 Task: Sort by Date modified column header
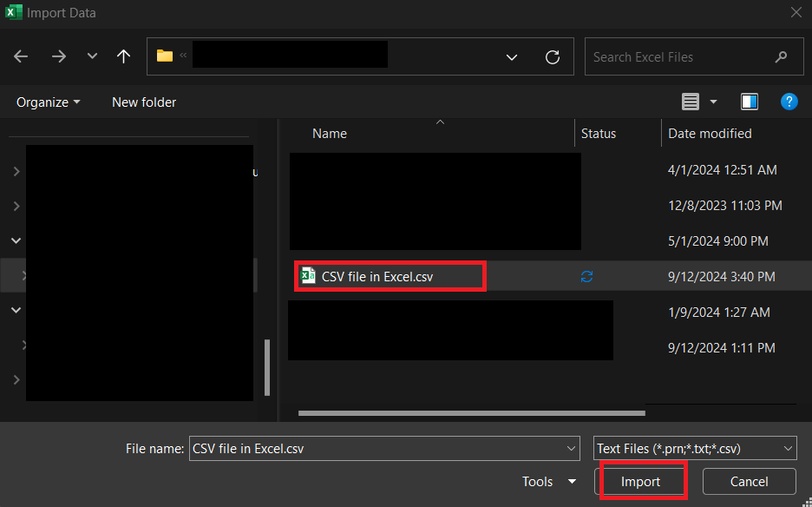(x=710, y=134)
